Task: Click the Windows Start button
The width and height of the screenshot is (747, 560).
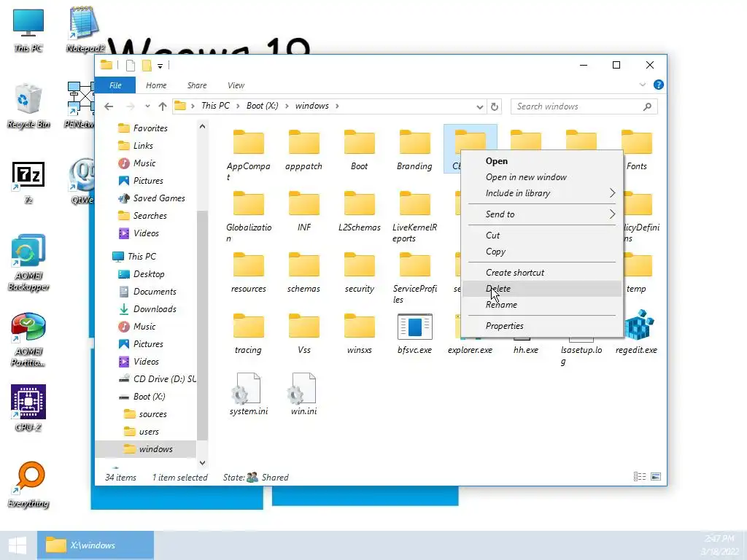Action: 18,545
